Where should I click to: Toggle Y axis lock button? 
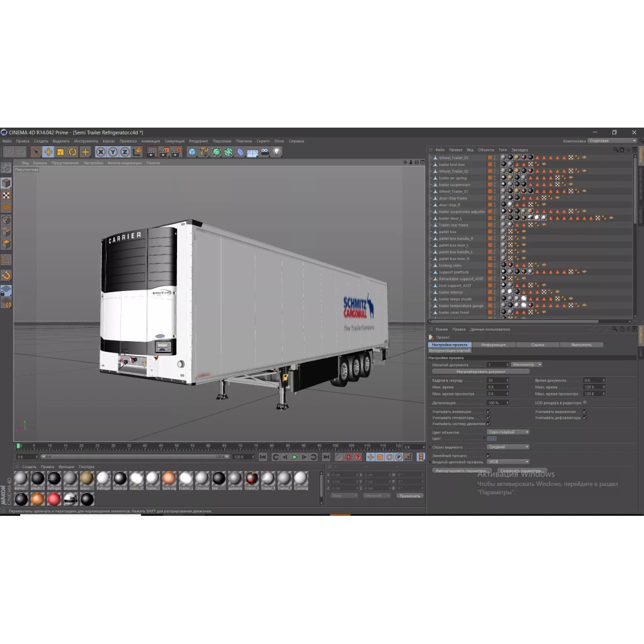113,152
